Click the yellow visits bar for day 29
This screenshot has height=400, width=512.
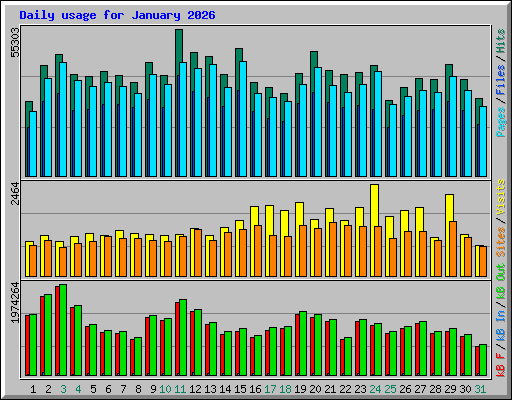[449, 208]
